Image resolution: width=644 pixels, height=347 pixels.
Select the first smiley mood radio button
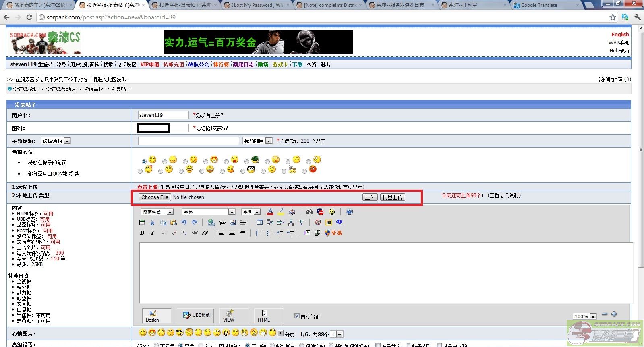144,162
